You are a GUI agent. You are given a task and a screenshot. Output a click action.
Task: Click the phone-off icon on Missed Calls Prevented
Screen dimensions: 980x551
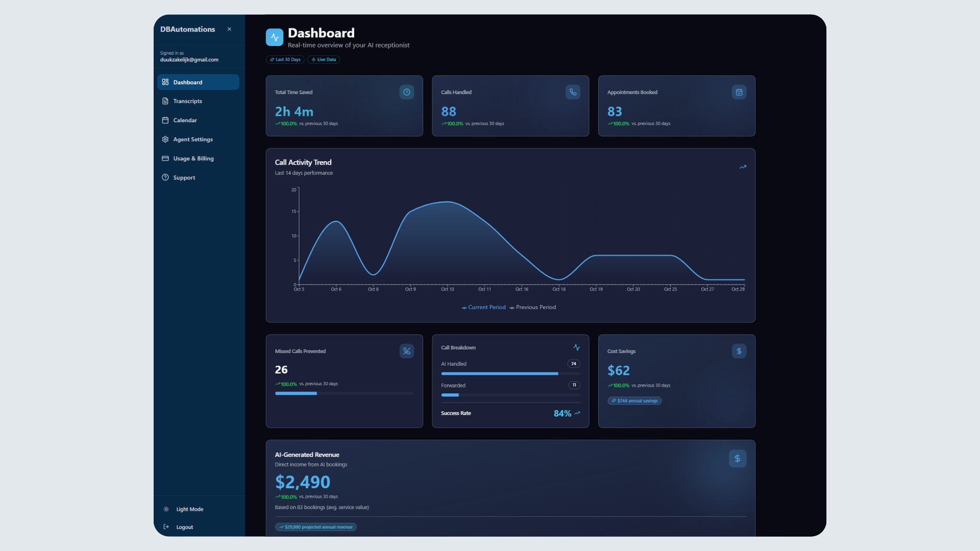[x=406, y=351]
